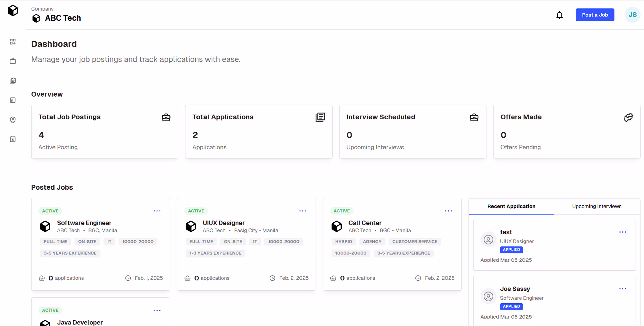Click avatar icon of applicant Joe Sassy

click(488, 296)
